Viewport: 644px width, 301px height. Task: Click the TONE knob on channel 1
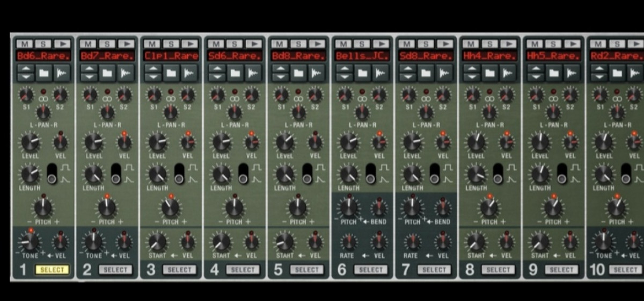(x=30, y=241)
